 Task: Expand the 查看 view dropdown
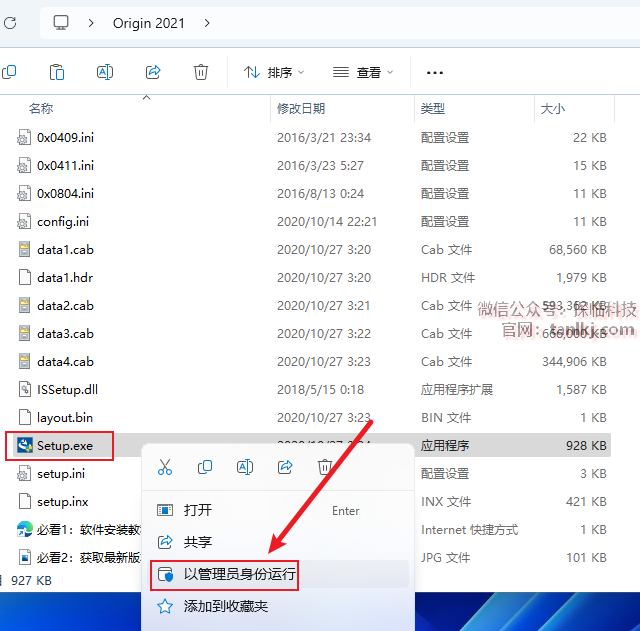363,72
